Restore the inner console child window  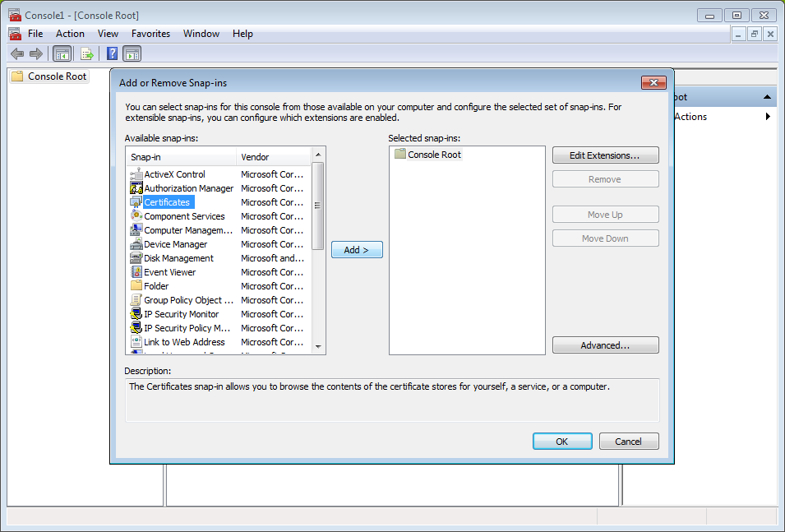pos(754,34)
